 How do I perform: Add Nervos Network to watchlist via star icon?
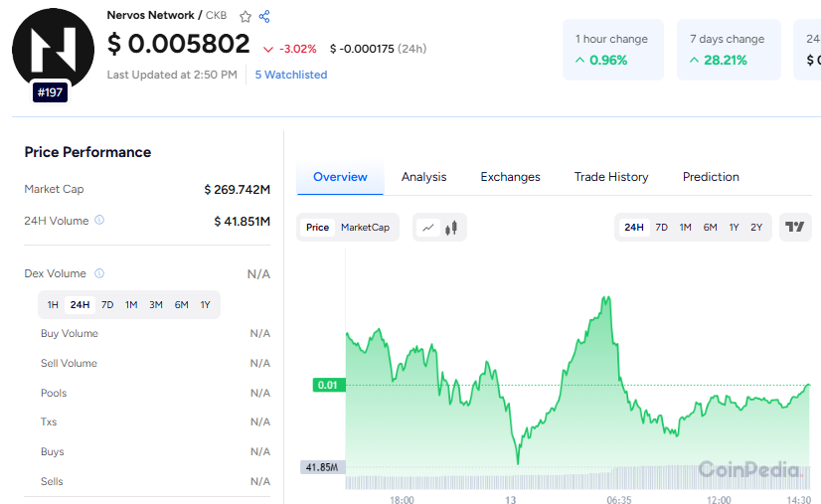tap(246, 17)
